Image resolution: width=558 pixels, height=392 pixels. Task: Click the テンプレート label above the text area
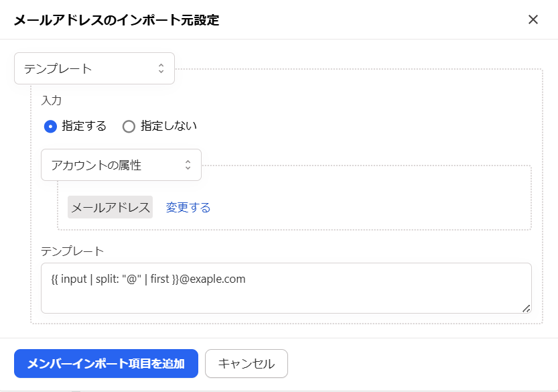72,251
